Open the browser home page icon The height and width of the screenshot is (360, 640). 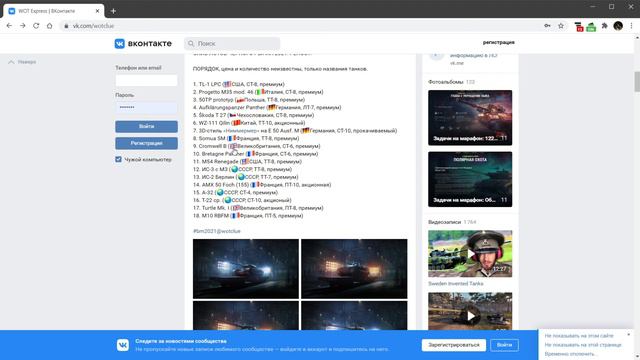click(49, 26)
